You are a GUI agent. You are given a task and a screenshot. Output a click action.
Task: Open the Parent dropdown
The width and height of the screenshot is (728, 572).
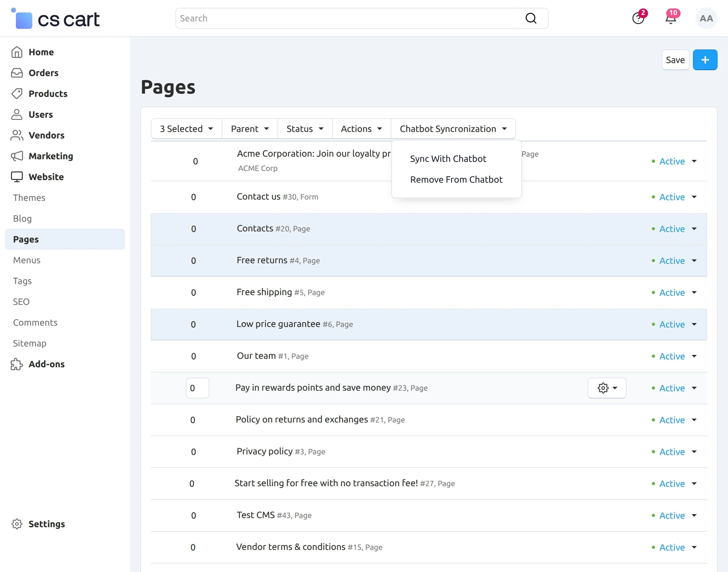pos(250,129)
